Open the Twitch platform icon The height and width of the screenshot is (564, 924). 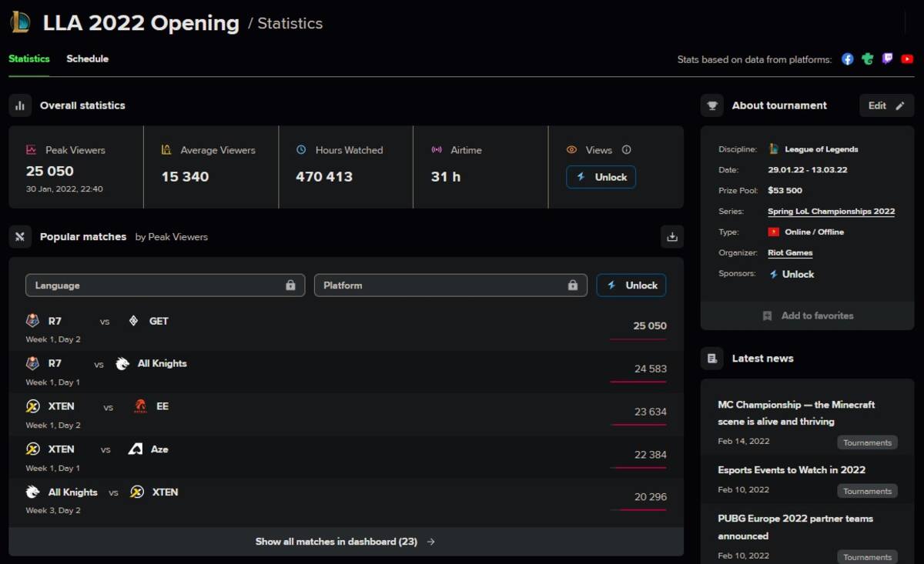point(888,59)
